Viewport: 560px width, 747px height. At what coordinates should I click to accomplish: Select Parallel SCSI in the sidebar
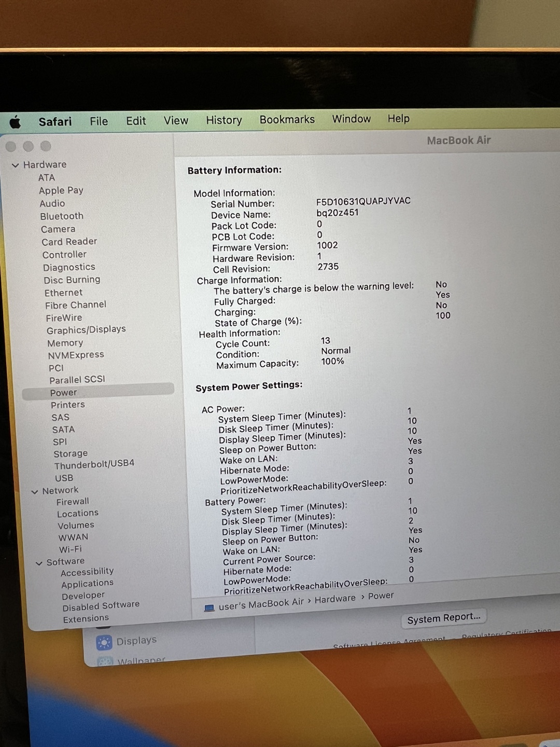[77, 380]
